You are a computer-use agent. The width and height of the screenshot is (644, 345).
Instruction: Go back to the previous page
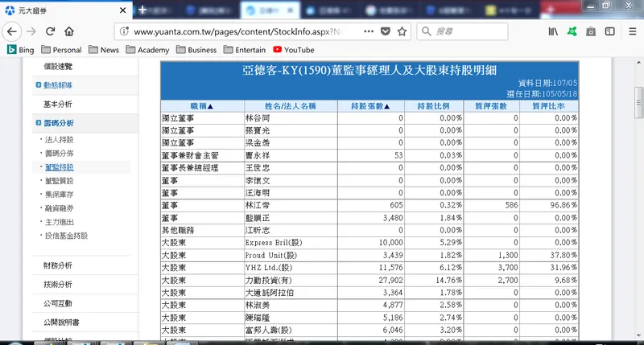coord(12,31)
